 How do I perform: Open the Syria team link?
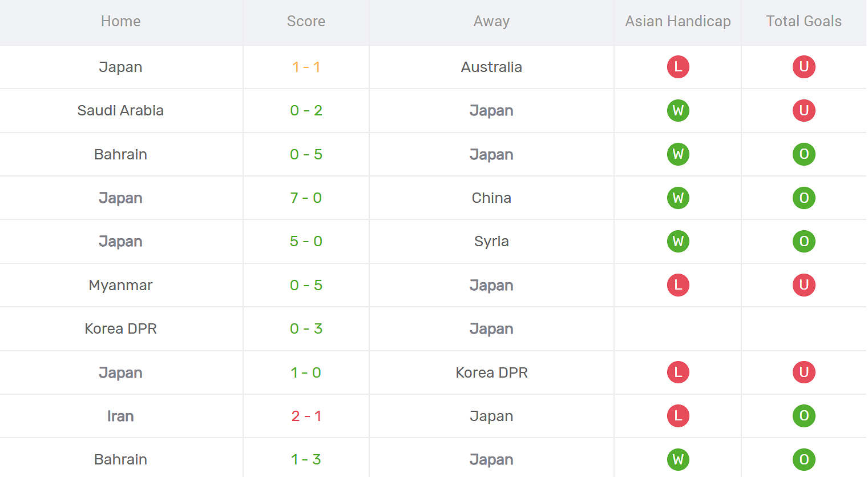(491, 241)
